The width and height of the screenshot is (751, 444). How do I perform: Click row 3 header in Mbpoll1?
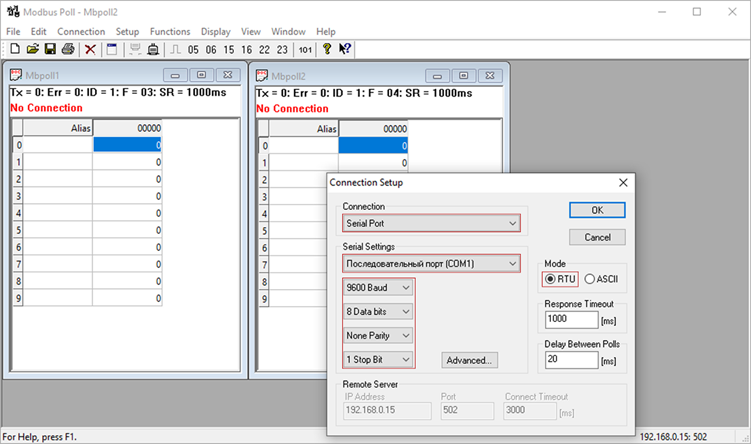[18, 196]
